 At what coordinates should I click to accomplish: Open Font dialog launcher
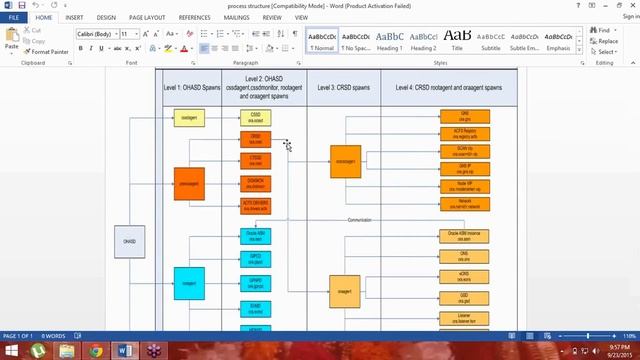coord(193,63)
